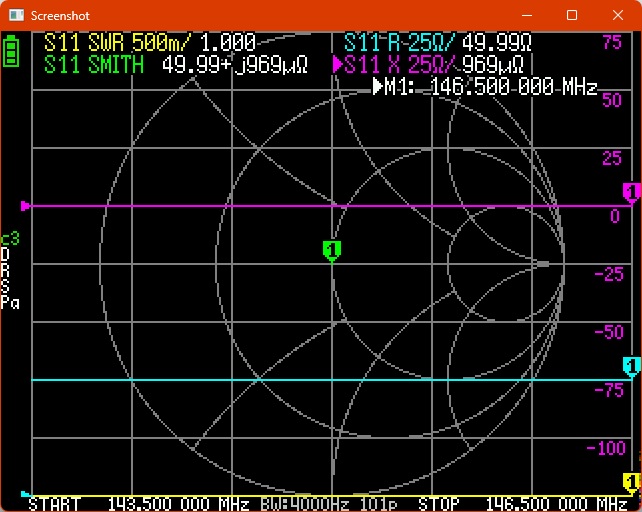Click the battery level icon
The width and height of the screenshot is (642, 512).
tap(11, 51)
